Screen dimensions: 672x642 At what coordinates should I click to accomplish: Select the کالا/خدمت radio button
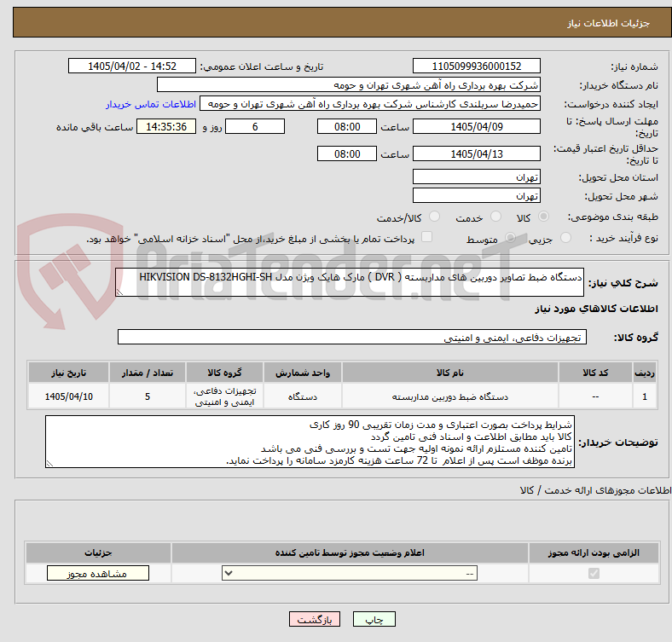point(435,217)
